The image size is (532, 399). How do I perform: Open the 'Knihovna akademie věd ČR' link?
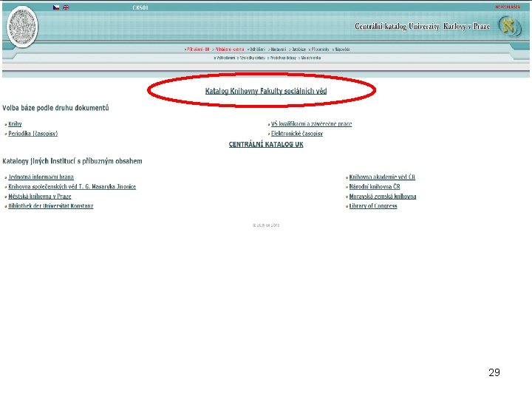382,177
